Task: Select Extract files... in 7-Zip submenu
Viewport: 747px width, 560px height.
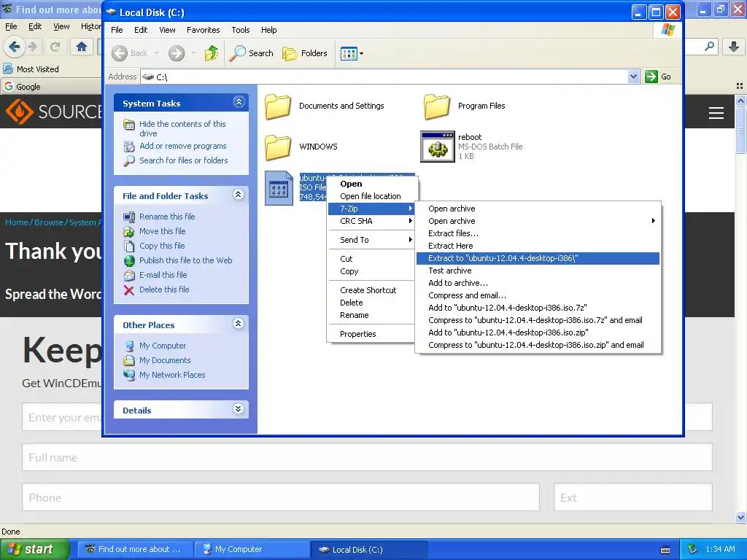Action: point(538,233)
